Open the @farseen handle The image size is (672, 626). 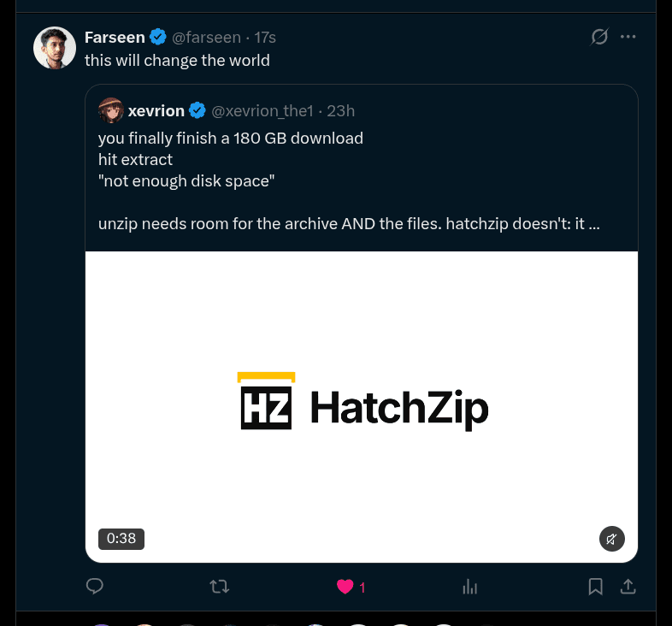tap(206, 38)
